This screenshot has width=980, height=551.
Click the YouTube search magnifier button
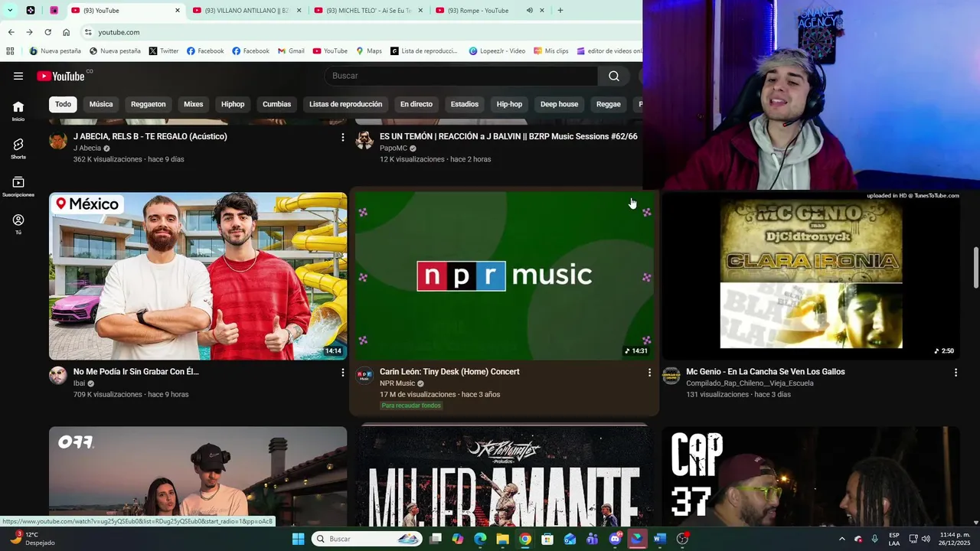pyautogui.click(x=613, y=76)
